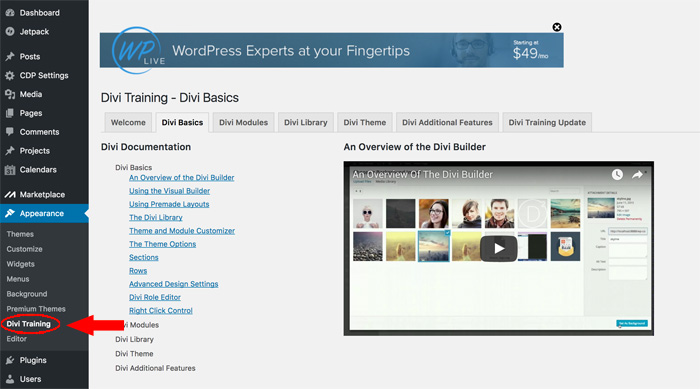Click the Calendars icon in sidebar
The width and height of the screenshot is (700, 389).
[x=10, y=170]
